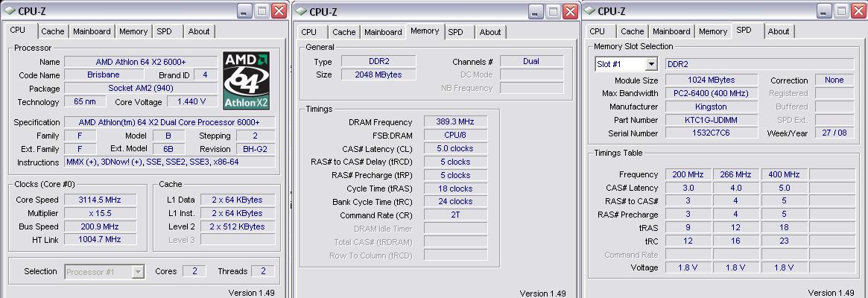Click the Week/Year value '27 / 08'
The width and height of the screenshot is (868, 298).
tap(834, 133)
